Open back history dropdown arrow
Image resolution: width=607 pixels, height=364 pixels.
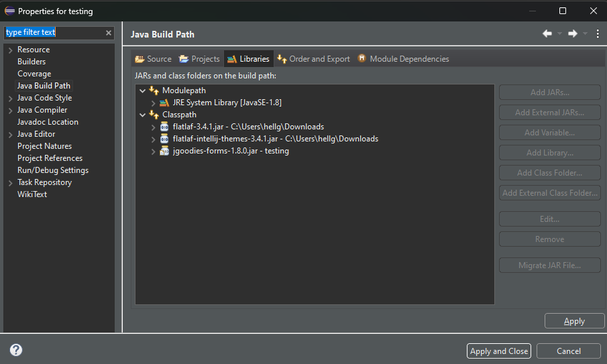(x=559, y=34)
